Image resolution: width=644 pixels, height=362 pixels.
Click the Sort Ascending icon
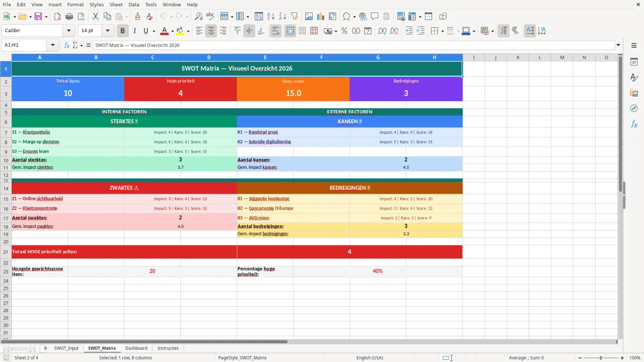[x=271, y=17]
